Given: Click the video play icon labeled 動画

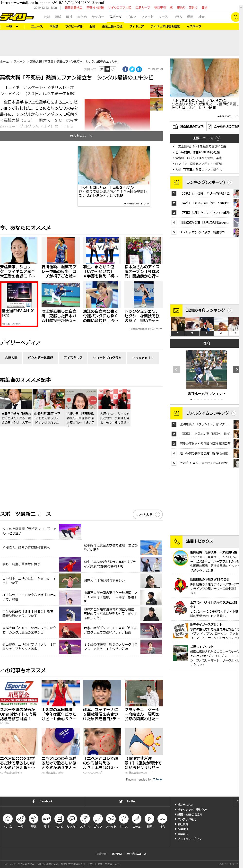Looking at the screenshot, I should tap(149, 818).
